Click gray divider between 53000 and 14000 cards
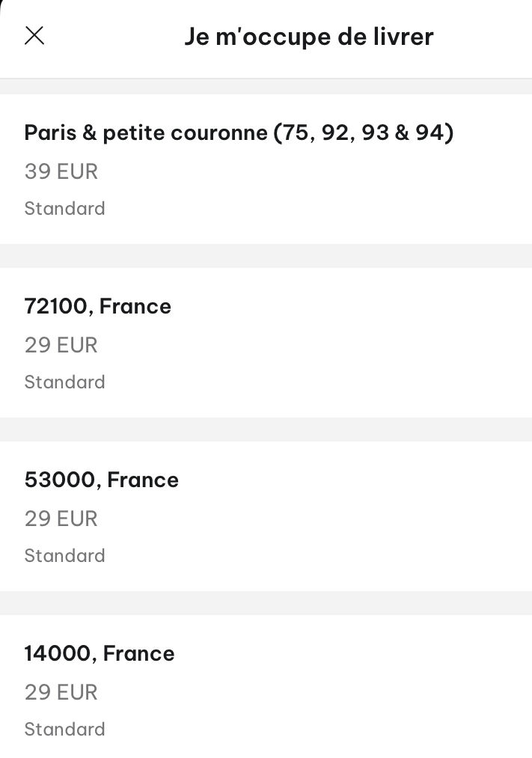 tap(266, 603)
